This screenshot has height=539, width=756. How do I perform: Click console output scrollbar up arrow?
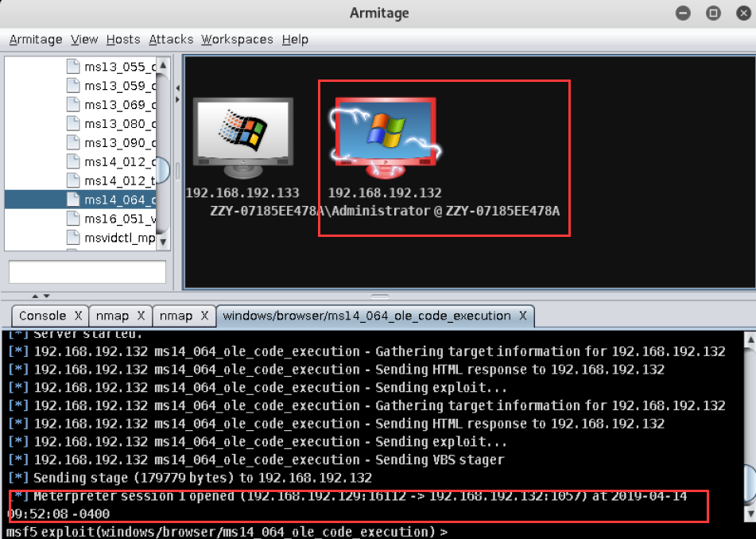pyautogui.click(x=750, y=340)
